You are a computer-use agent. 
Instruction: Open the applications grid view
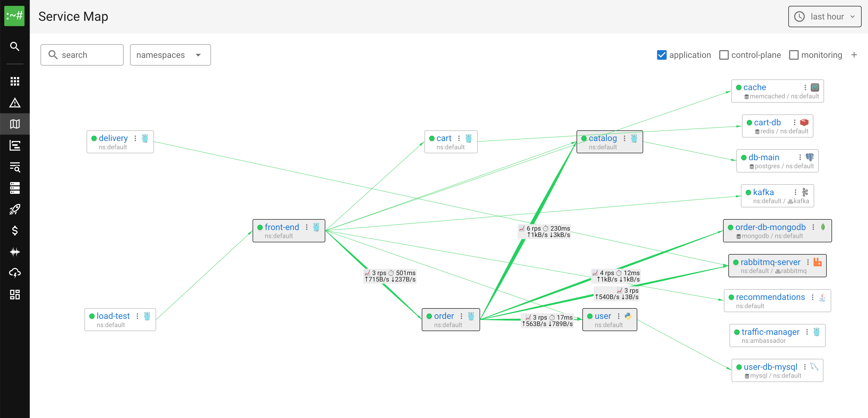tap(15, 81)
